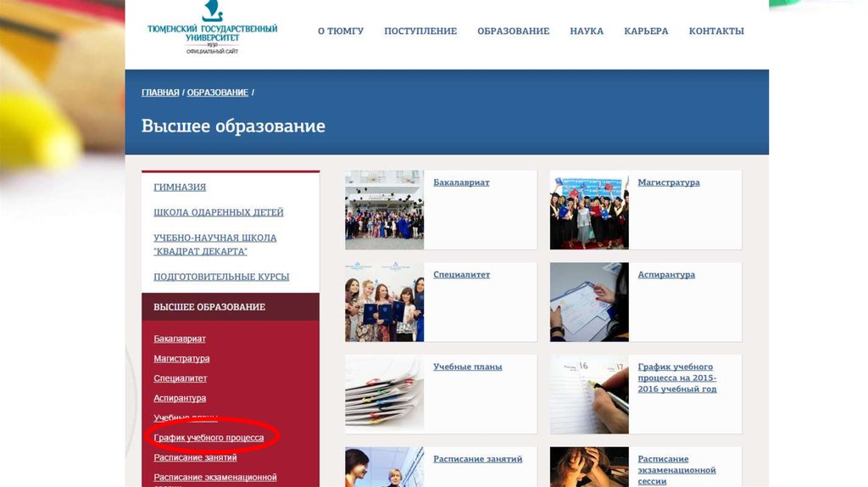Click the Аспирантура writing hand thumbnail

pos(589,301)
